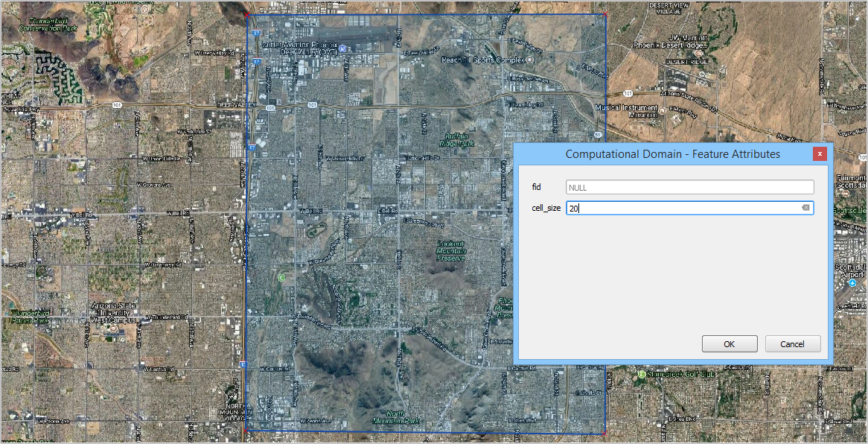
Task: Click the Reach 11 Sports Complex marker
Action: [x=530, y=59]
